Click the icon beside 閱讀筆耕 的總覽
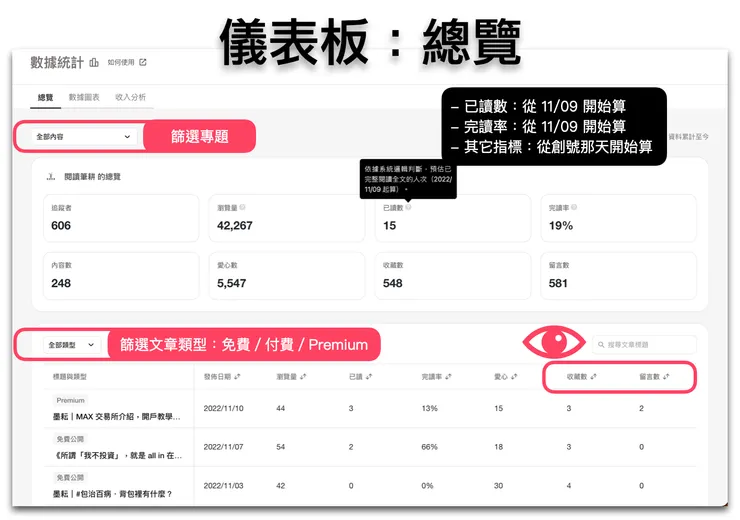 (51, 176)
